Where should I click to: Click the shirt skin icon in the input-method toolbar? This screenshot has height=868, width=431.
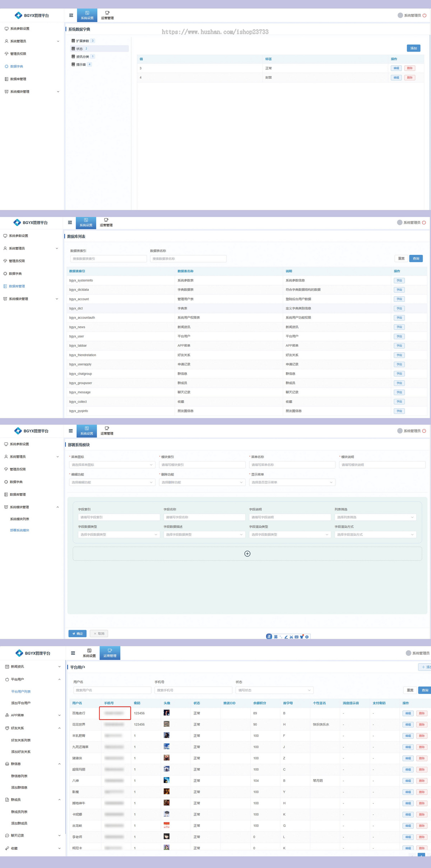(x=302, y=637)
